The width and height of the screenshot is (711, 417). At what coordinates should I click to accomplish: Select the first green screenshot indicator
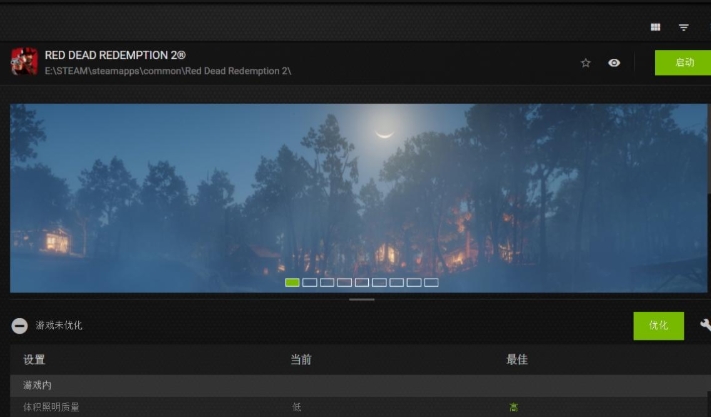click(x=292, y=282)
